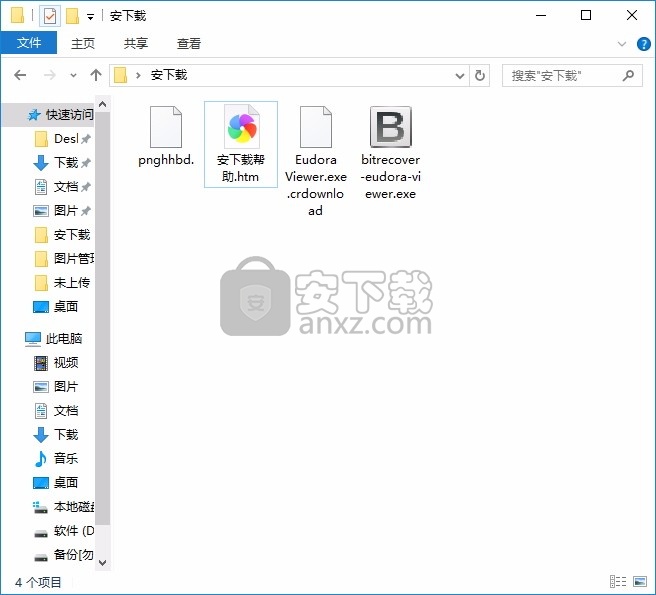Open the Help question mark icon
Screen dimensions: 656x595
click(643, 44)
